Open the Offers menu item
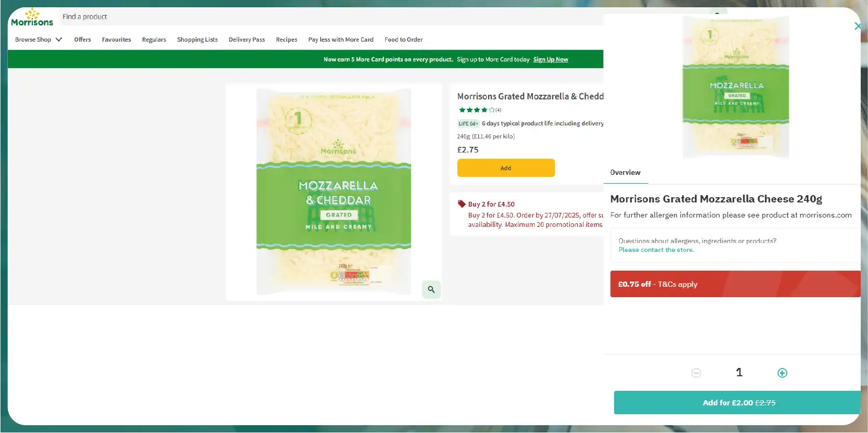 (82, 40)
